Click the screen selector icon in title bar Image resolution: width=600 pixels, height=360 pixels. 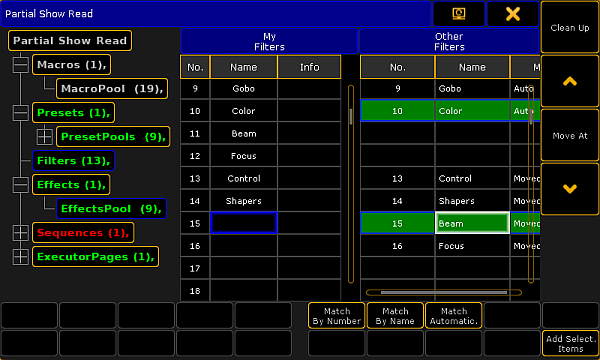(x=459, y=14)
